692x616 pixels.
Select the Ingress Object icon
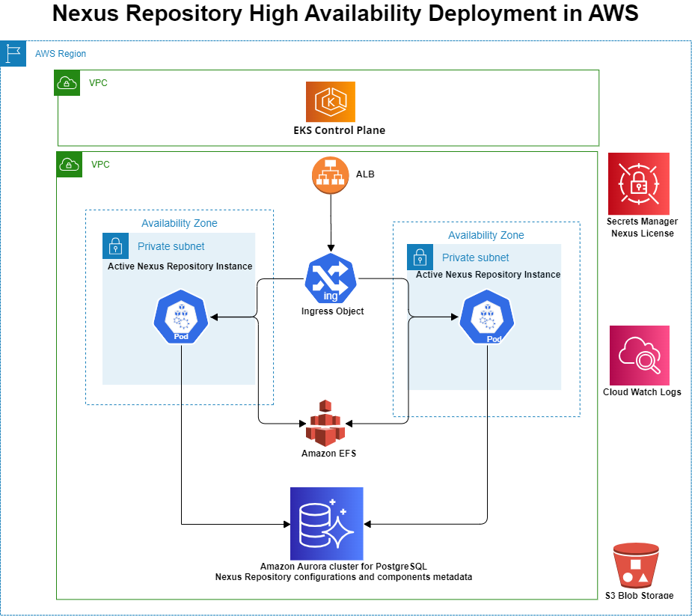click(x=331, y=278)
